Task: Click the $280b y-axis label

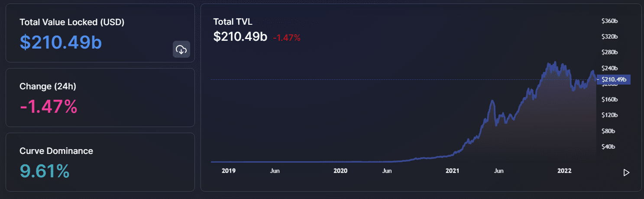Action: [x=609, y=52]
